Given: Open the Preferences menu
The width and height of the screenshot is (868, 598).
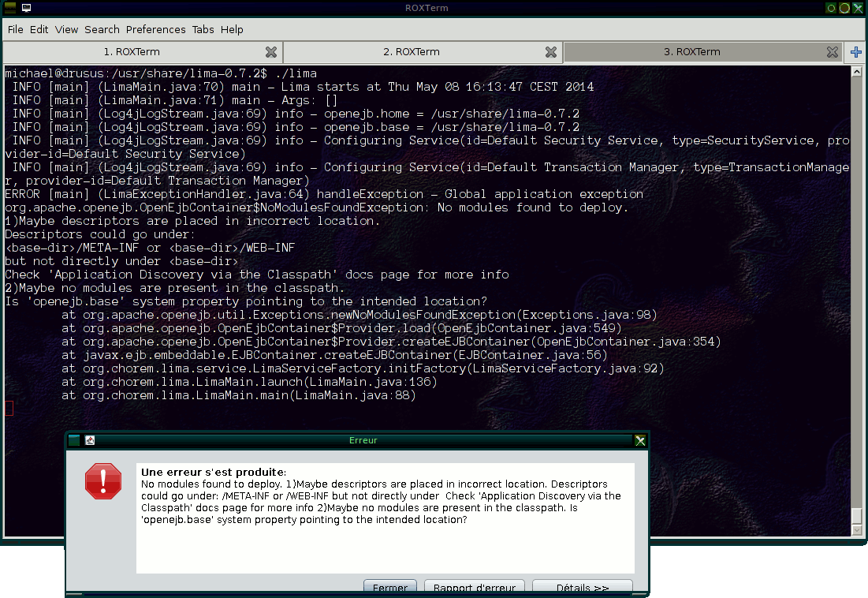Looking at the screenshot, I should point(155,29).
